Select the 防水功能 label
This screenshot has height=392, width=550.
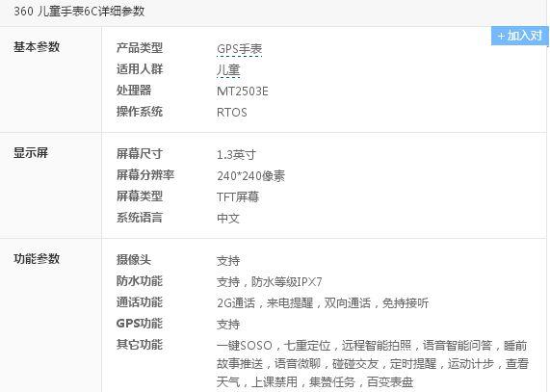click(x=140, y=281)
